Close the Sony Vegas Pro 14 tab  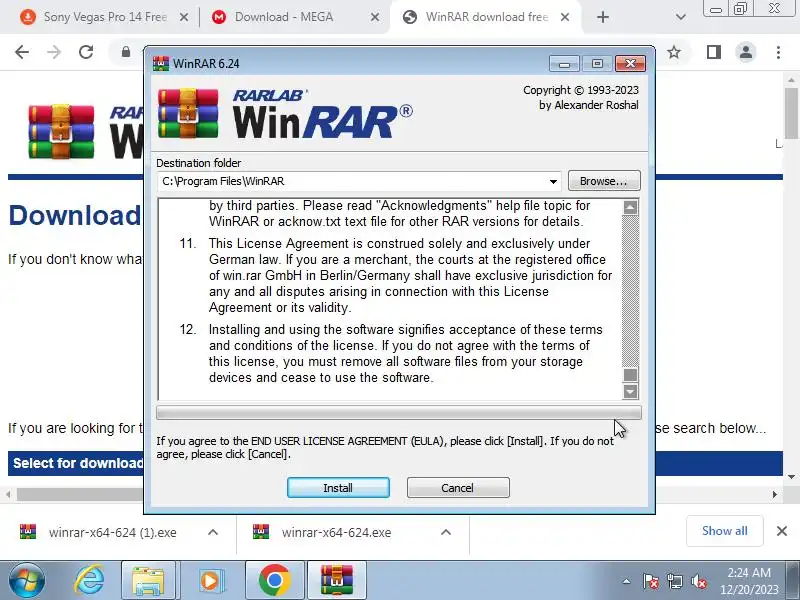tap(184, 17)
